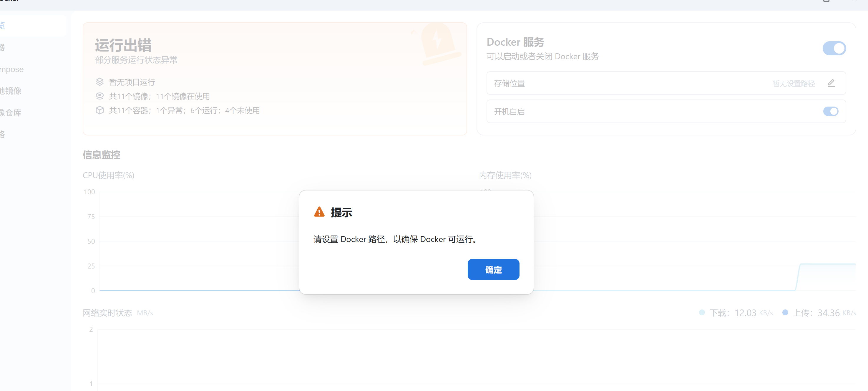
Task: Open the compose sidebar menu item
Action: click(x=12, y=69)
